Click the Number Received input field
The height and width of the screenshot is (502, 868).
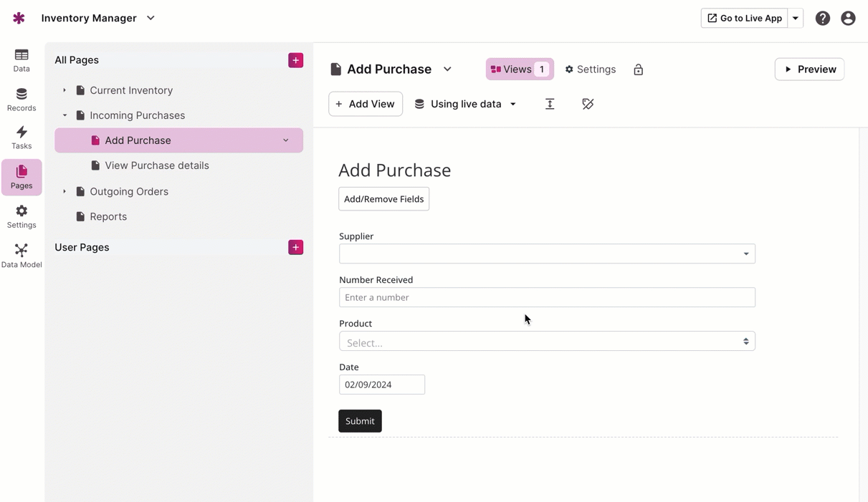point(546,297)
